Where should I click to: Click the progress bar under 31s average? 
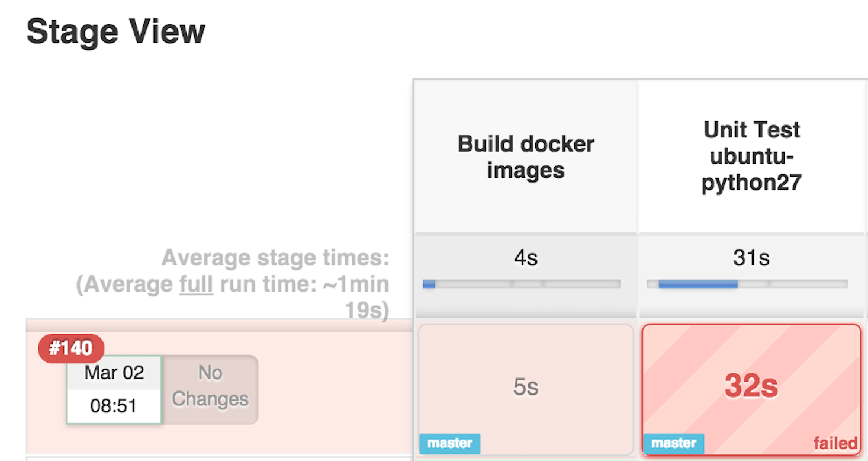click(x=747, y=284)
